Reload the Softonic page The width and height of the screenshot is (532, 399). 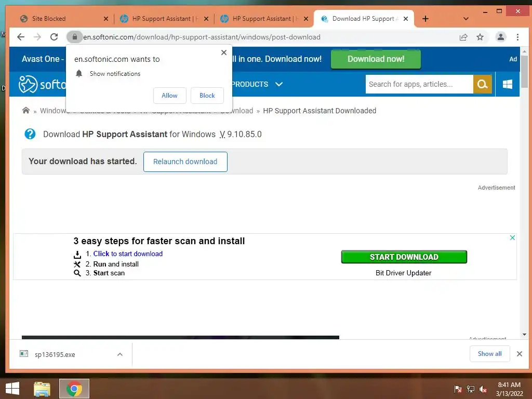[54, 37]
